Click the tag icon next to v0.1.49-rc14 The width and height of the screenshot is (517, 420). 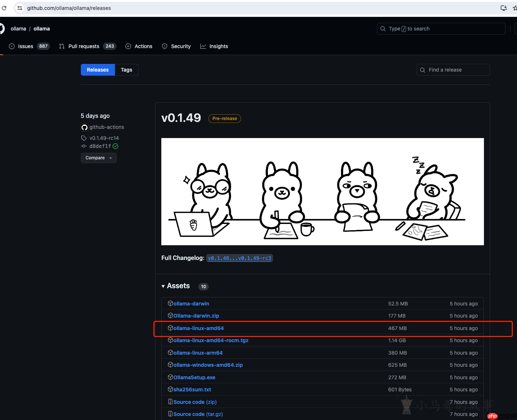coord(84,138)
